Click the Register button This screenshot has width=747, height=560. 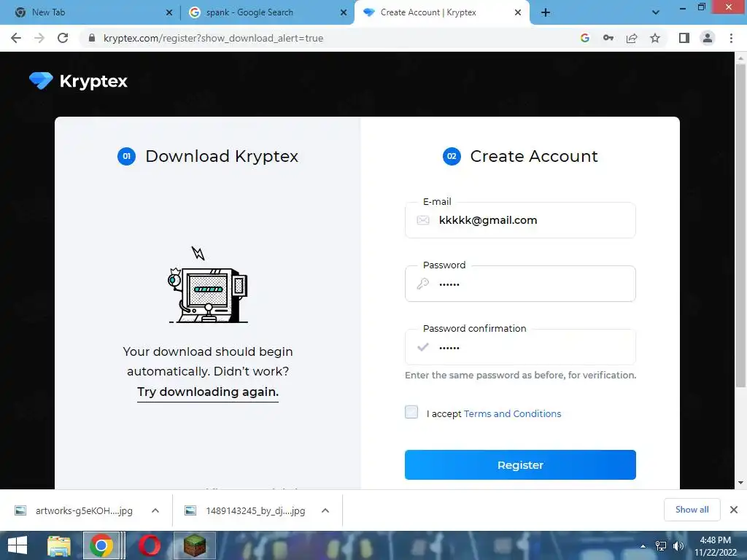tap(520, 464)
